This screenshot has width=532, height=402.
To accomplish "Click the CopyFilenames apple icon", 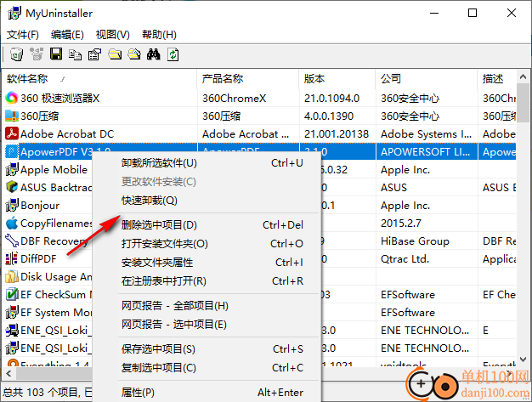I will 12,223.
